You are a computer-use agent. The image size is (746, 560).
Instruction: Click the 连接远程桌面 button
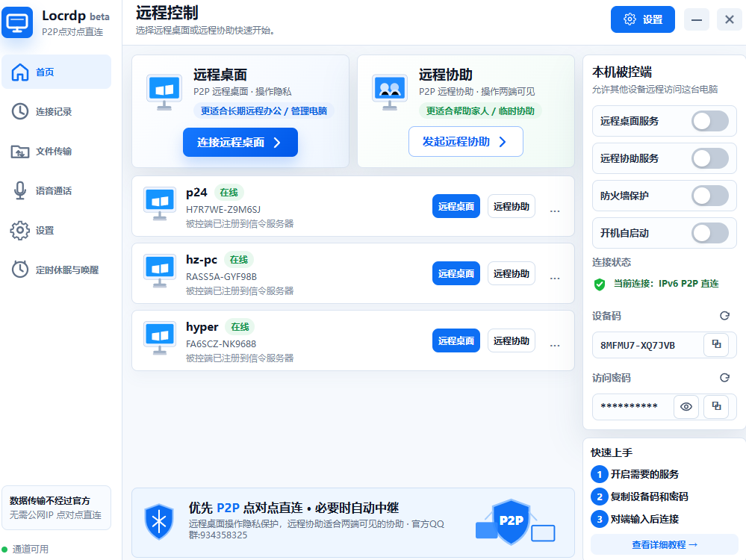pyautogui.click(x=240, y=143)
